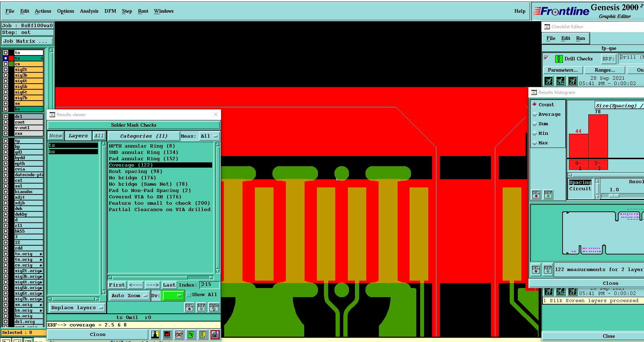Click REF icon below the Max option
Image resolution: width=644 pixels, height=342 pixels.
click(548, 194)
